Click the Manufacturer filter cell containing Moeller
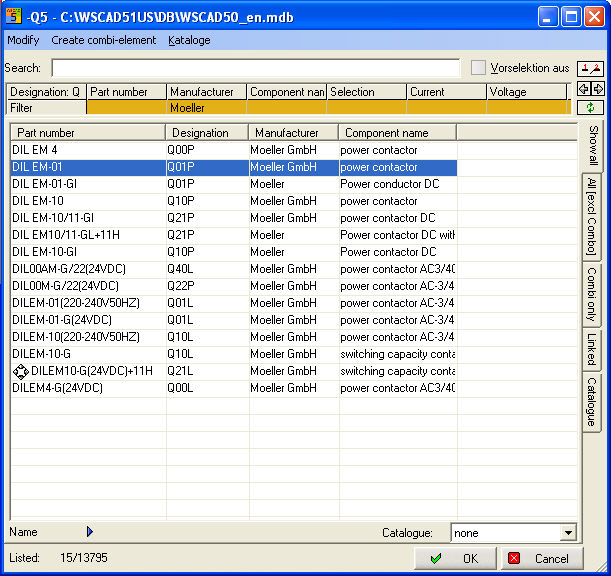Screen dimensions: 611x576 [207, 108]
